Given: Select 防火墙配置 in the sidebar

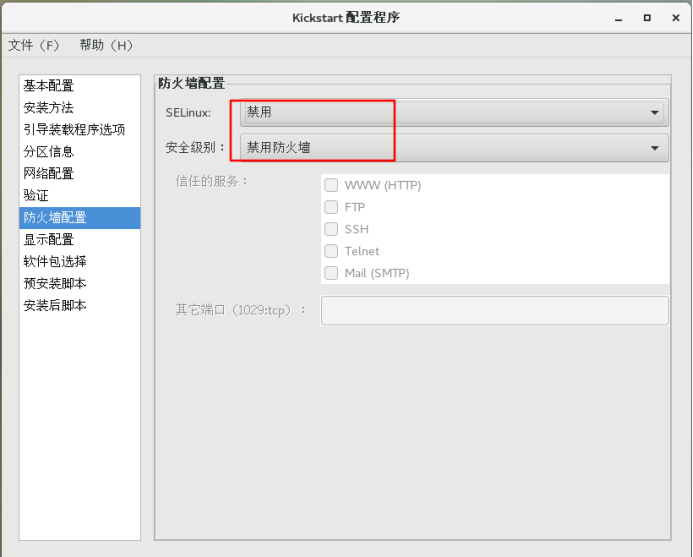Looking at the screenshot, I should [80, 217].
